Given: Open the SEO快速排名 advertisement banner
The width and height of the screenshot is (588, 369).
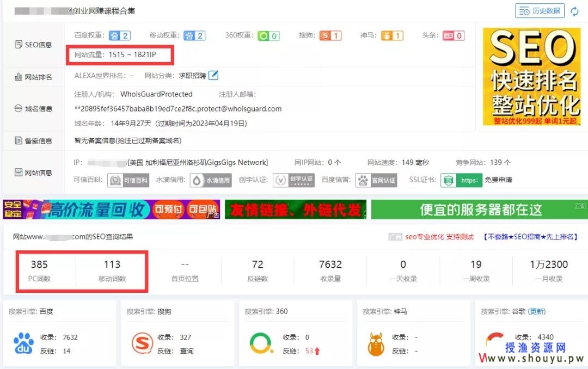Looking at the screenshot, I should [531, 76].
